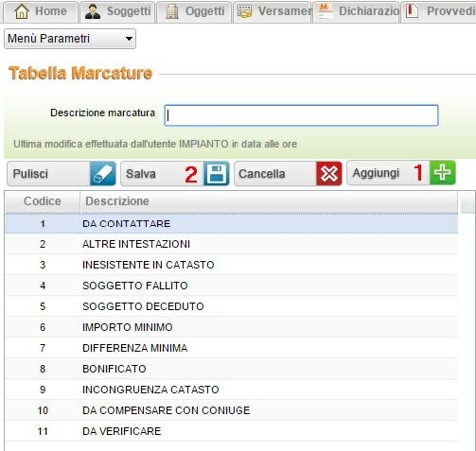Click the Cancella button label
This screenshot has width=476, height=451.
tap(262, 174)
